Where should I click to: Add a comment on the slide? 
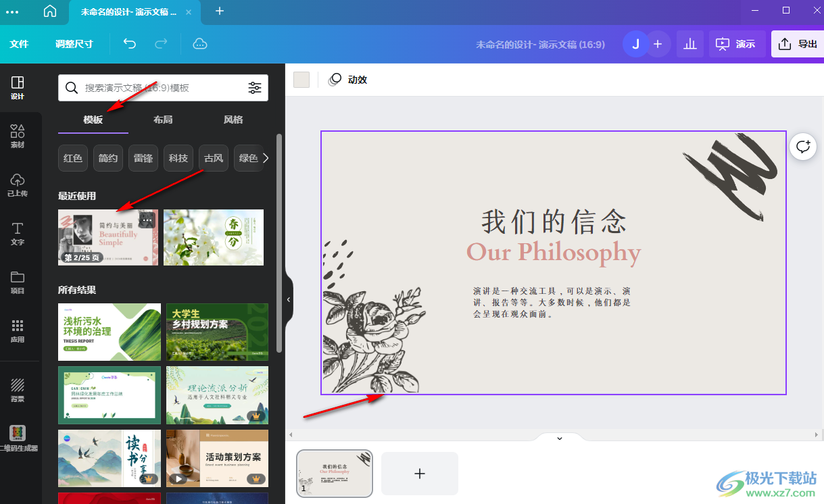point(803,146)
